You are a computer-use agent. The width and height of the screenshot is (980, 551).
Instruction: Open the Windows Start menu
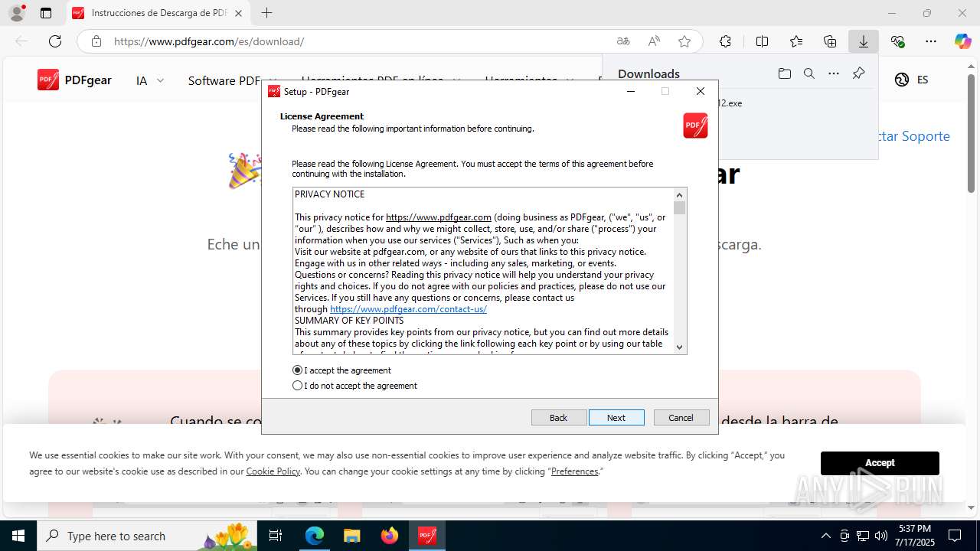tap(18, 536)
